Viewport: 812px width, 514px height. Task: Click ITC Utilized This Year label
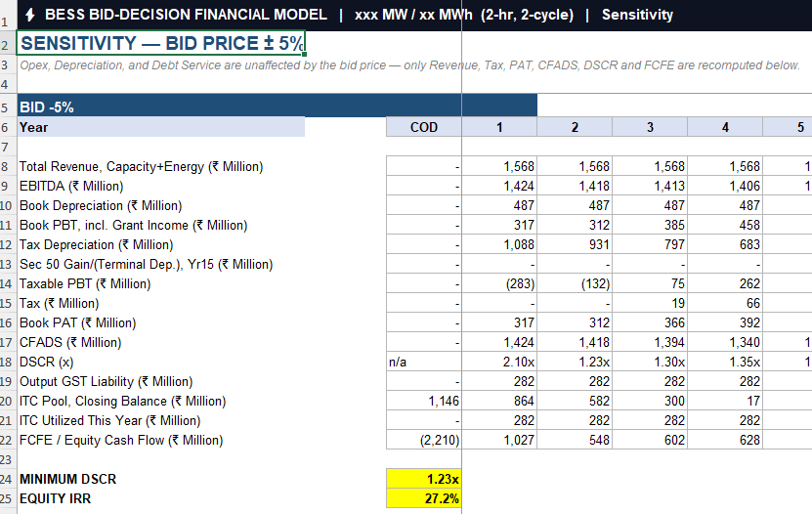(x=109, y=421)
